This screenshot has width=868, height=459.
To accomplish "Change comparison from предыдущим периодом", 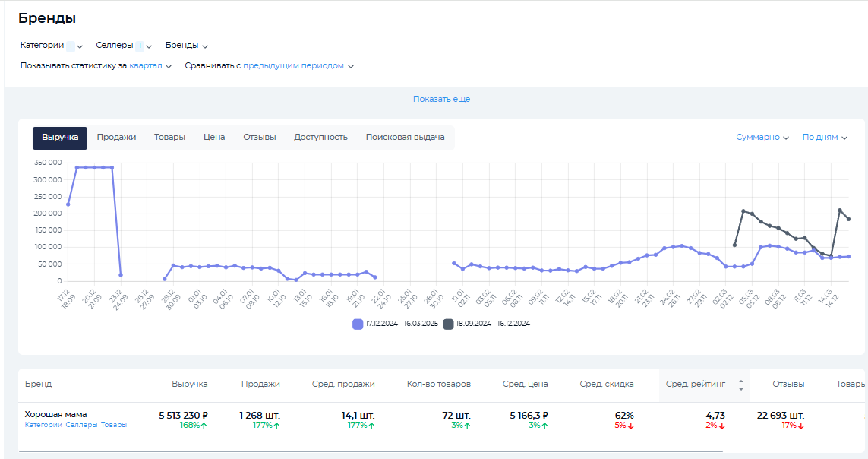I will (298, 66).
